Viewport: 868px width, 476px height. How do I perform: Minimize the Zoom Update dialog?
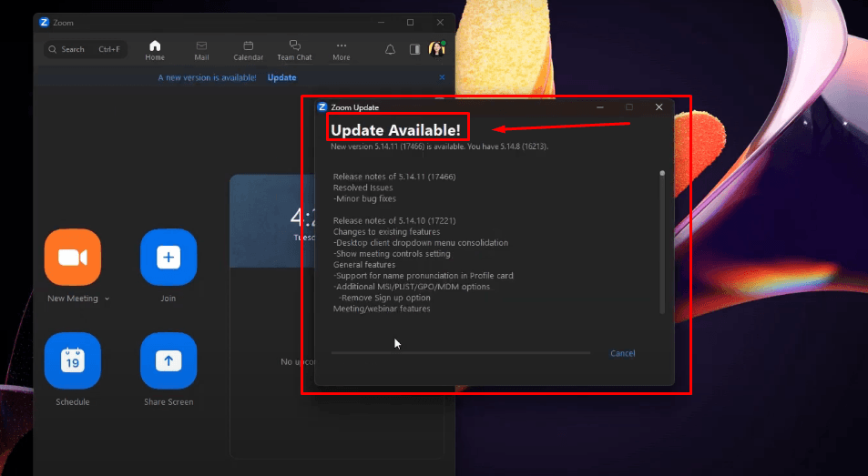[x=600, y=107]
